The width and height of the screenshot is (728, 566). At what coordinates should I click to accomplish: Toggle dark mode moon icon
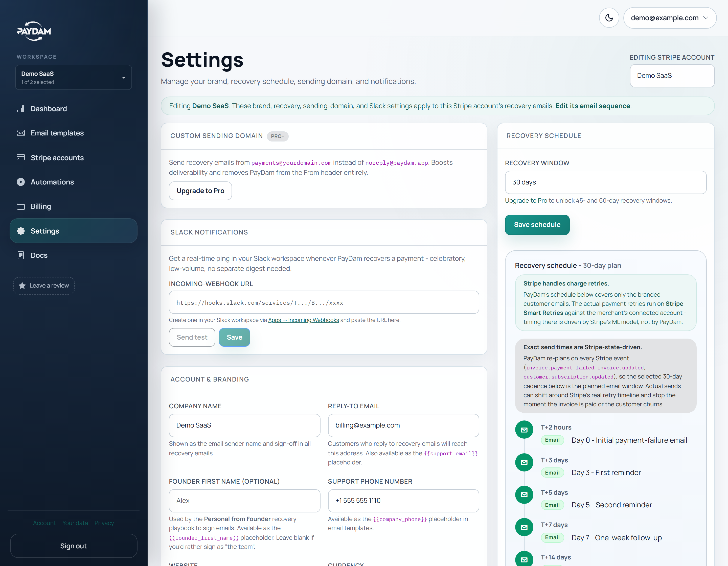pyautogui.click(x=609, y=18)
